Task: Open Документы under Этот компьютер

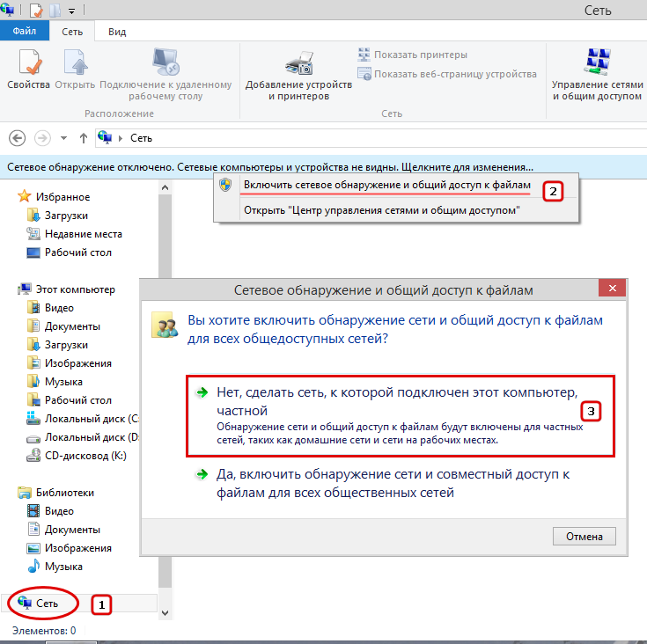Action: [x=63, y=326]
